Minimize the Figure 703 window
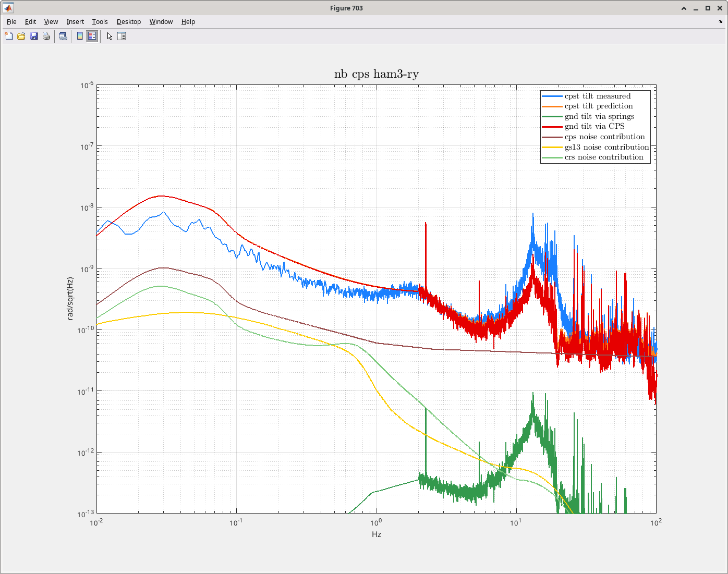 point(696,8)
